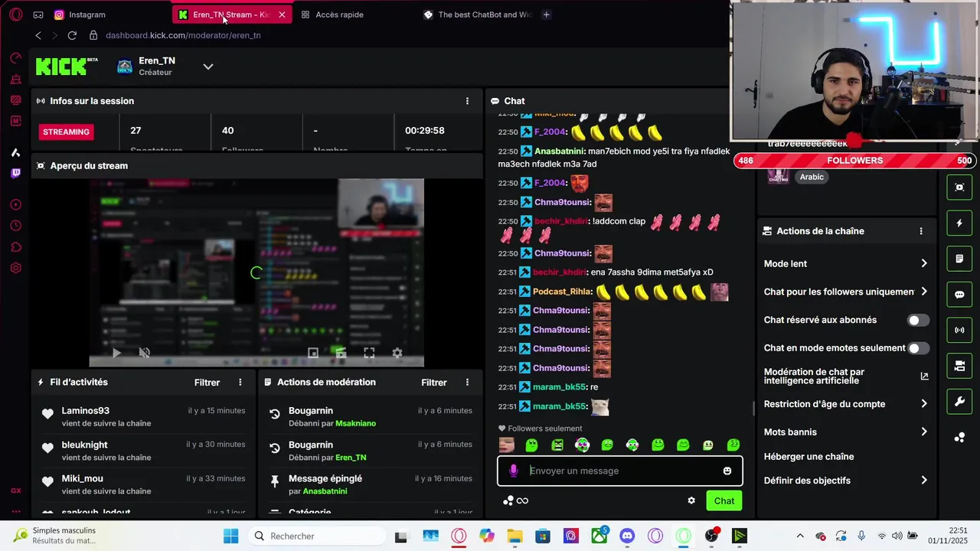Click the Arabic language tag

(x=812, y=177)
